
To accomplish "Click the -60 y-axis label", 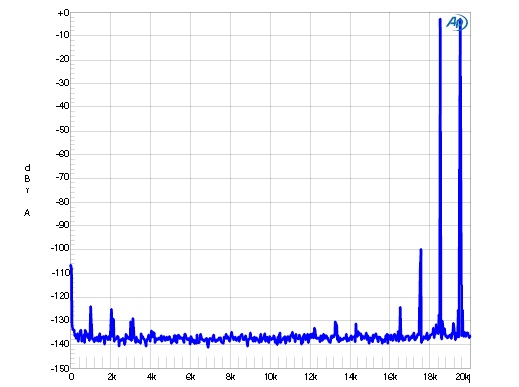I will pos(62,154).
